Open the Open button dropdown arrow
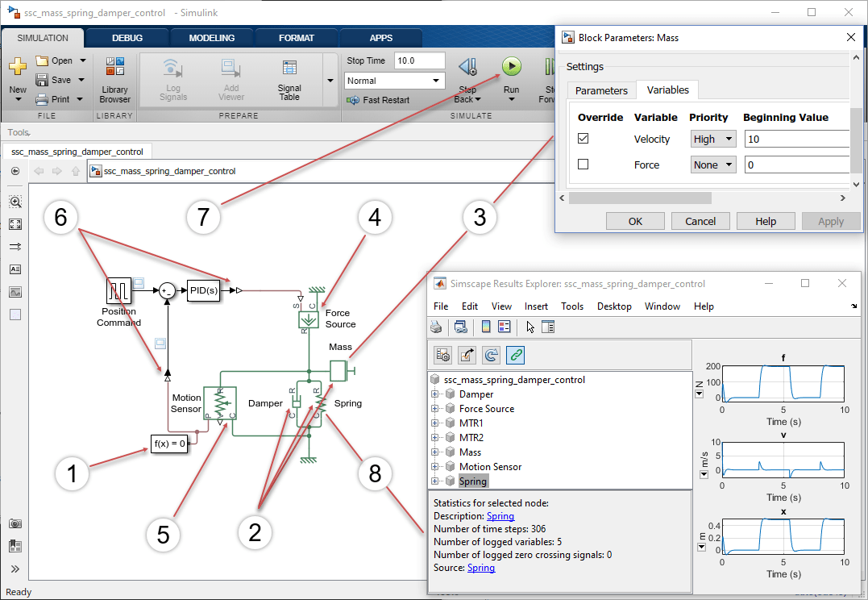 (x=83, y=60)
